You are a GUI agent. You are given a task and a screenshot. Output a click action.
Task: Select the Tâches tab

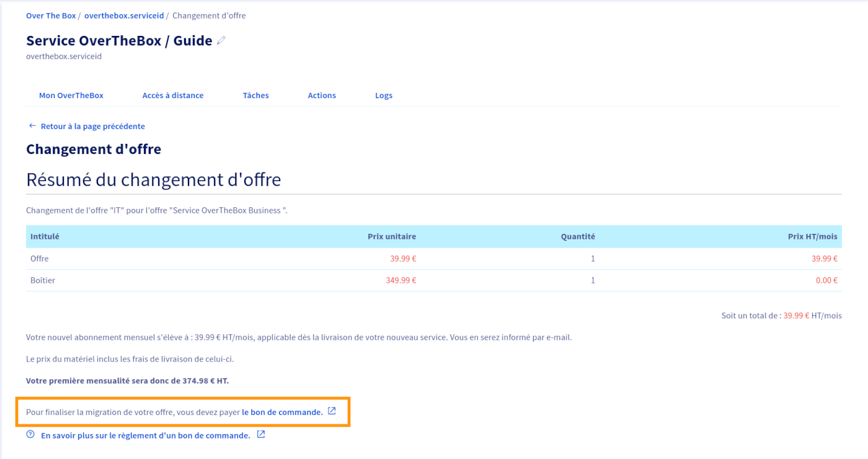(255, 96)
